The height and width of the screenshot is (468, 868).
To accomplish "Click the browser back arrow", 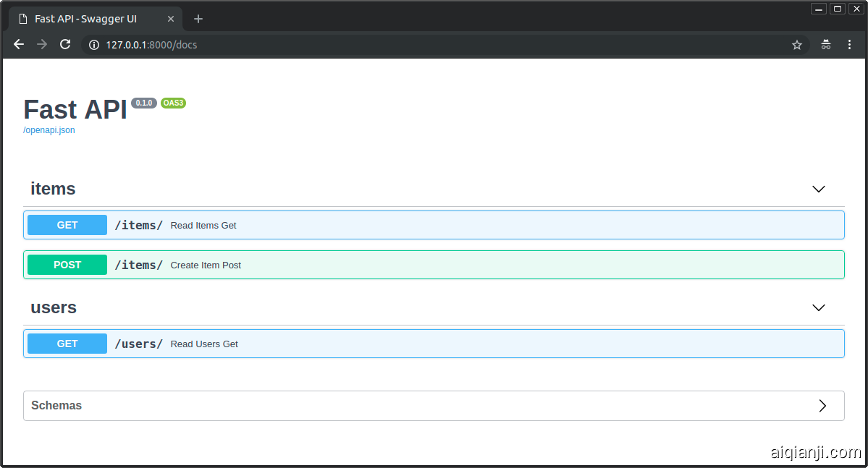I will pos(19,45).
